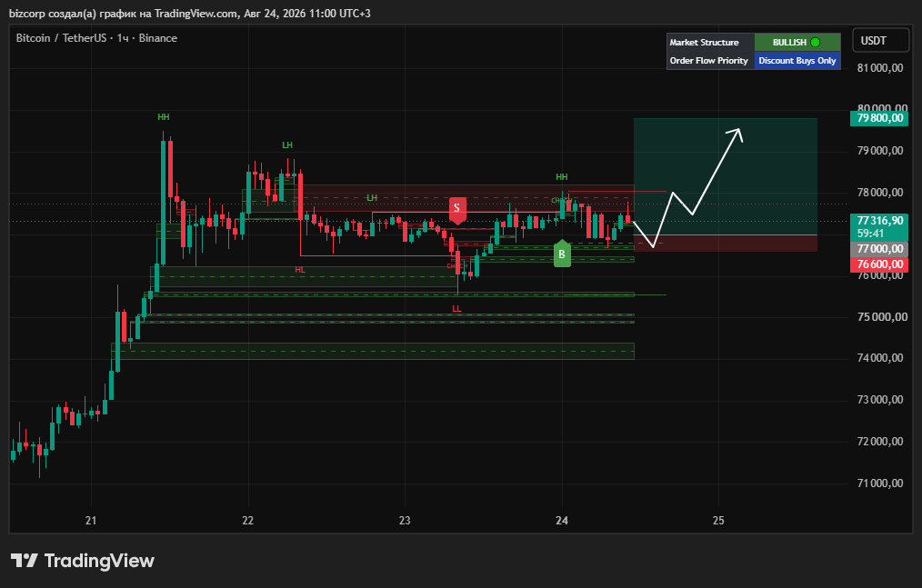Screen dimensions: 922x588
Task: Click the HH label near date 24
Action: tap(562, 177)
